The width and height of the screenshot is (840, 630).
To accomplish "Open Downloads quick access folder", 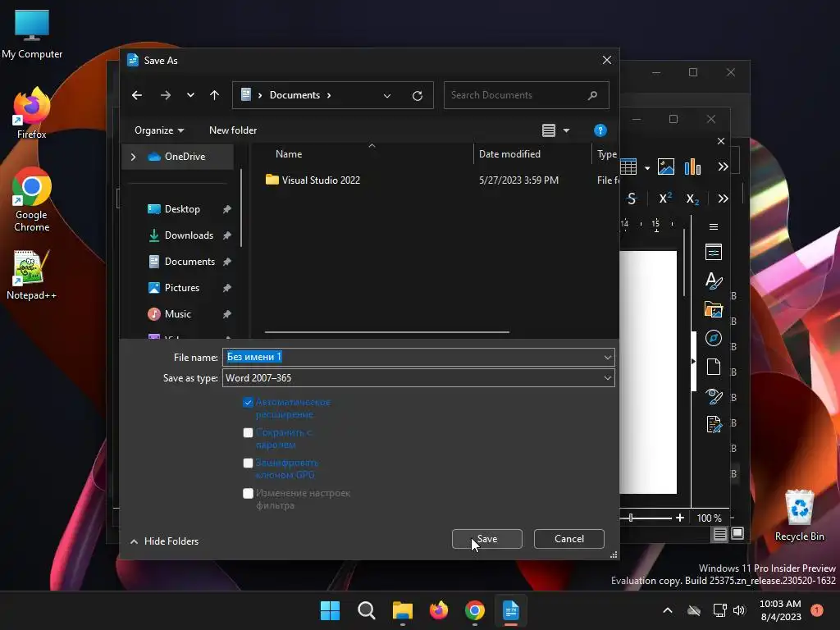I will pos(189,235).
